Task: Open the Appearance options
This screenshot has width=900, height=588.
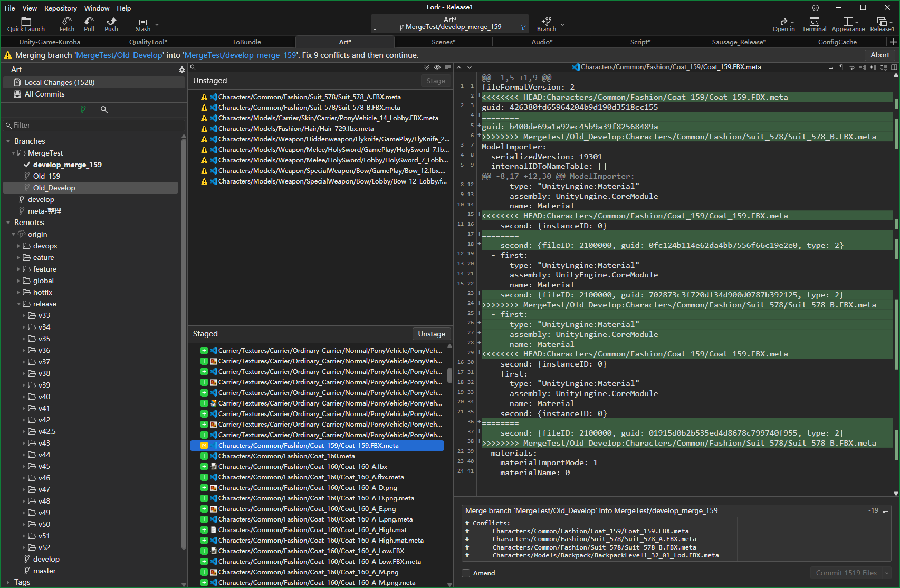Action: pos(848,24)
